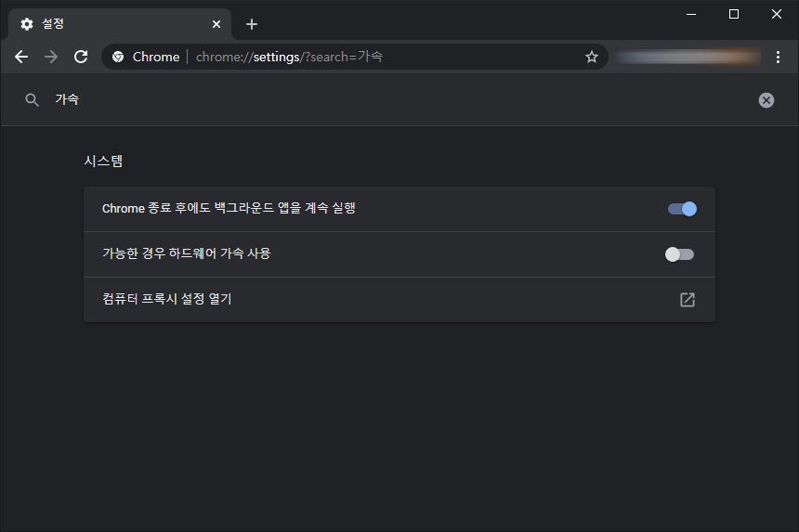
Task: Select the 설정 tab
Action: 120,24
